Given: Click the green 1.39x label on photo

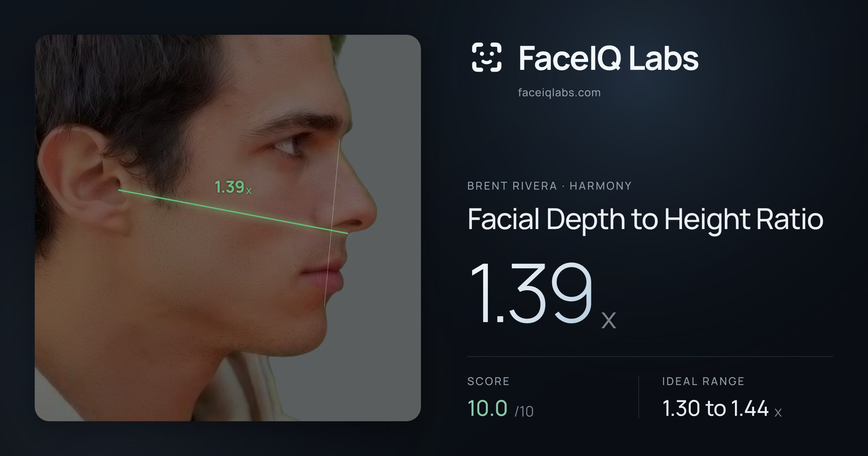Looking at the screenshot, I should click(x=233, y=187).
